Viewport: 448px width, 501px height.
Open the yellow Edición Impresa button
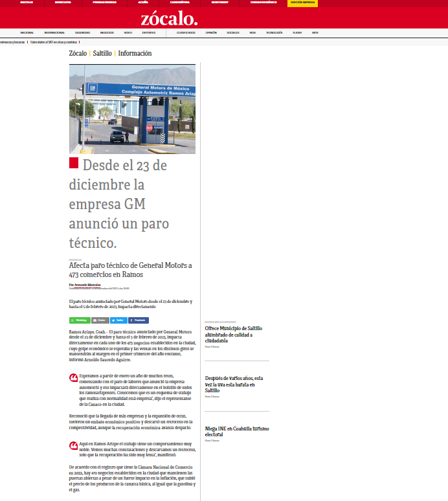tap(302, 3)
